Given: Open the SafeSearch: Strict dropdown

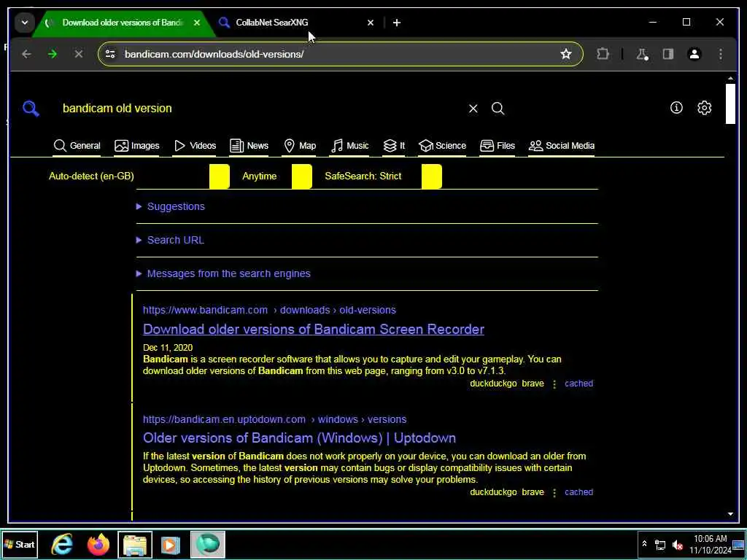Looking at the screenshot, I should point(382,176).
